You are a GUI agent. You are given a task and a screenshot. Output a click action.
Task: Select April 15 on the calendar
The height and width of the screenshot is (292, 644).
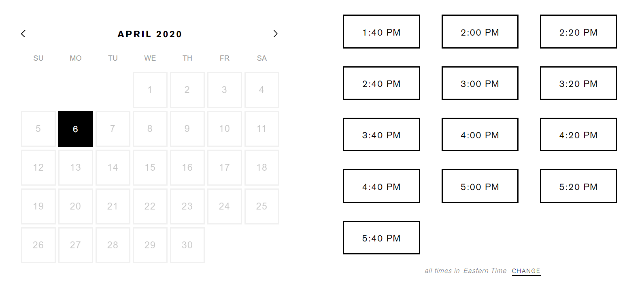pyautogui.click(x=150, y=167)
